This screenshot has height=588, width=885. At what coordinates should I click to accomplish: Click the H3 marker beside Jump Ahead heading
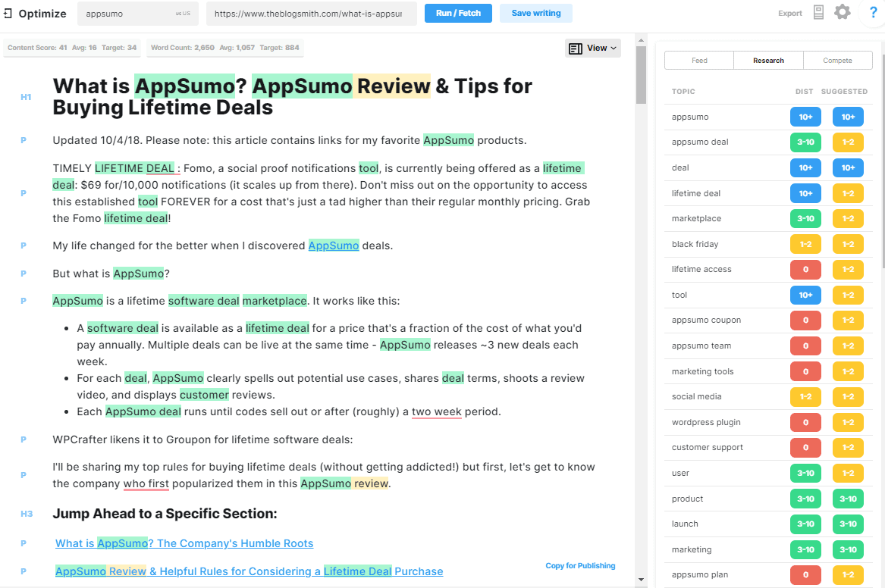point(27,514)
